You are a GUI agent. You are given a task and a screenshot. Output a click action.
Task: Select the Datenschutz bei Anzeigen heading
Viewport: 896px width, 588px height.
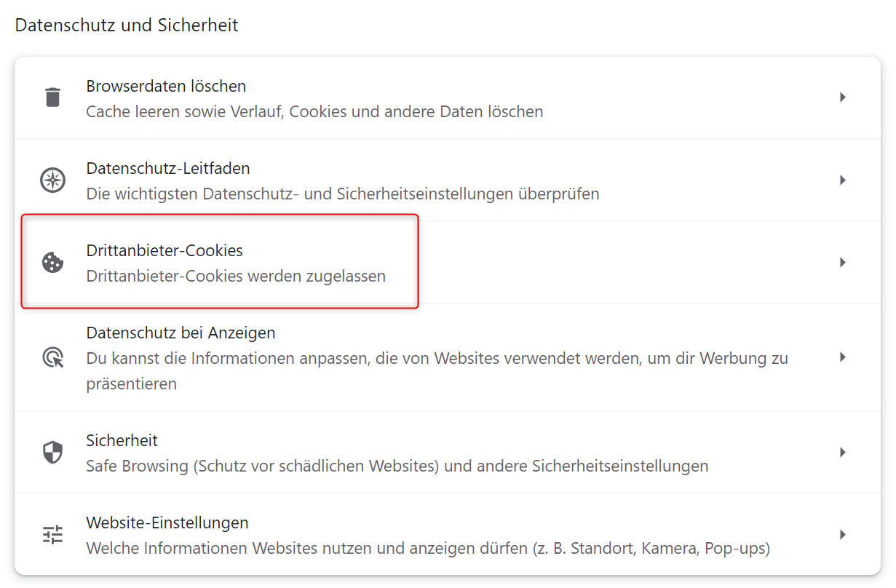click(x=181, y=333)
